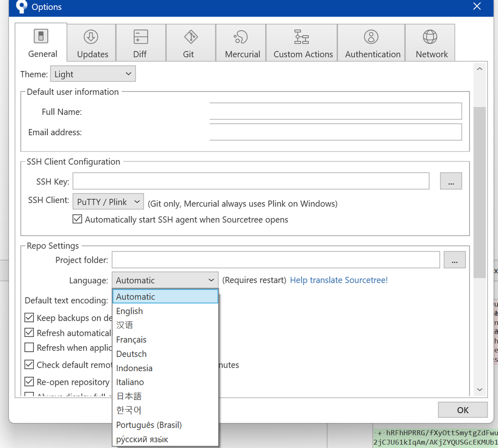Switch to the Diff tab label
Viewport: 498px width, 448px height.
(140, 54)
